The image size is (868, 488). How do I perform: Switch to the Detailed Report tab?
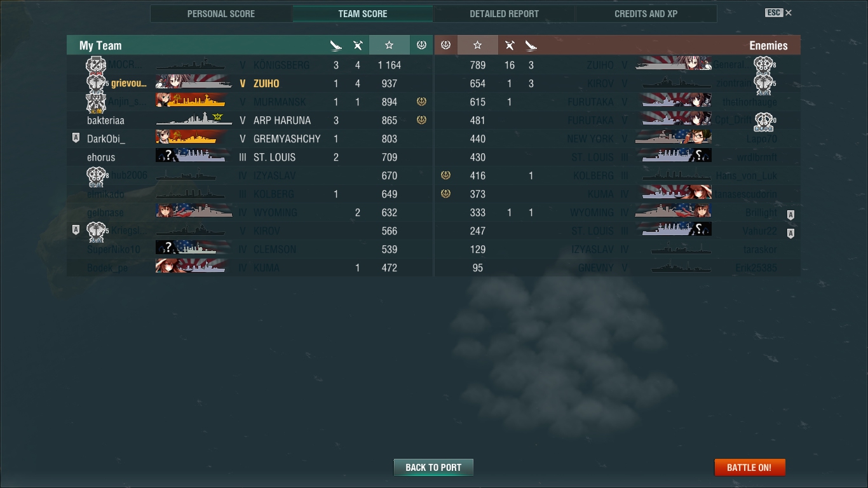[505, 13]
